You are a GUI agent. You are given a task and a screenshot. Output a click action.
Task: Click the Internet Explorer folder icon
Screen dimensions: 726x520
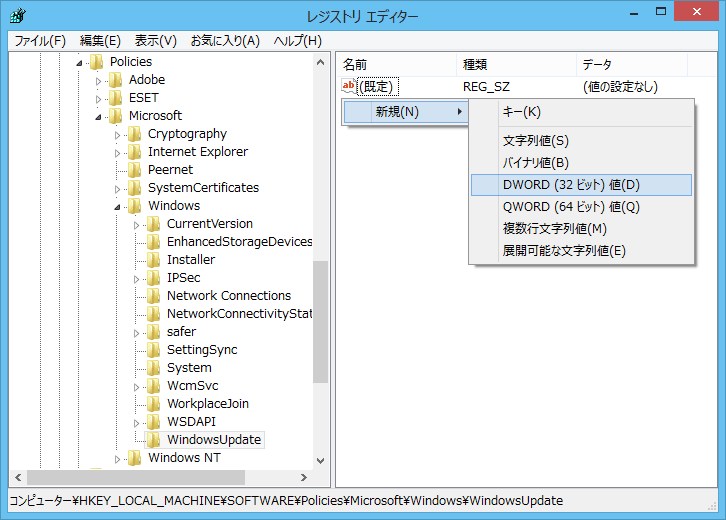135,151
